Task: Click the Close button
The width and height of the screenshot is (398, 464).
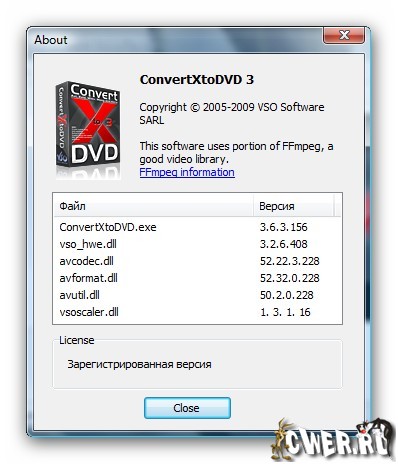Action: (x=187, y=408)
